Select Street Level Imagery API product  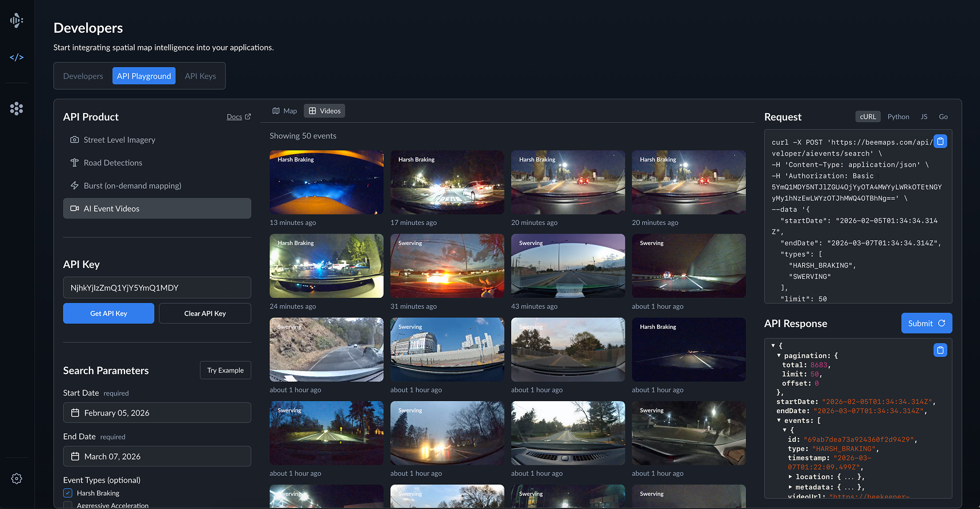tap(157, 139)
